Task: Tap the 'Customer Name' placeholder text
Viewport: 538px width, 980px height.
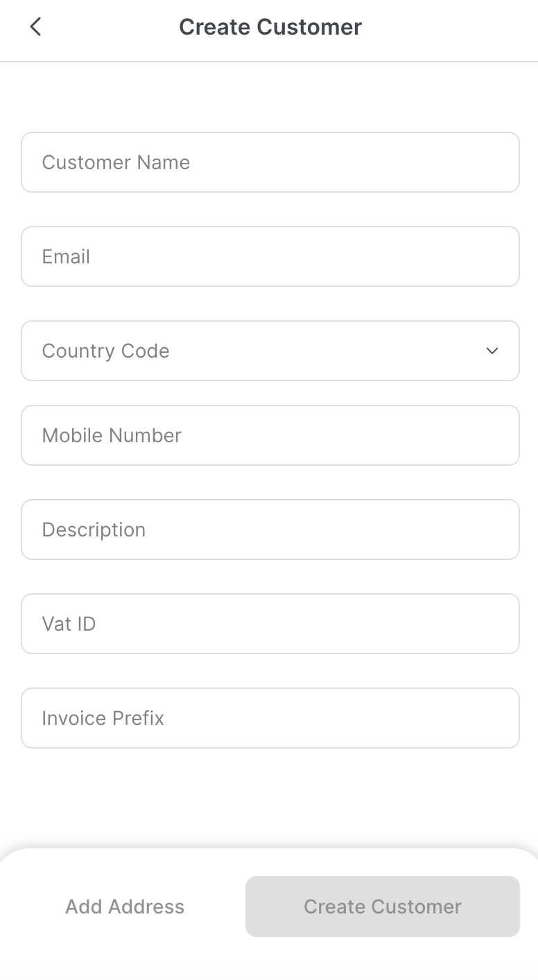Action: click(x=116, y=162)
